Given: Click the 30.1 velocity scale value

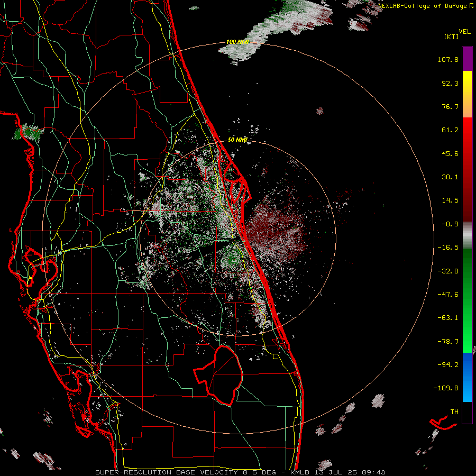Looking at the screenshot, I should pos(450,177).
